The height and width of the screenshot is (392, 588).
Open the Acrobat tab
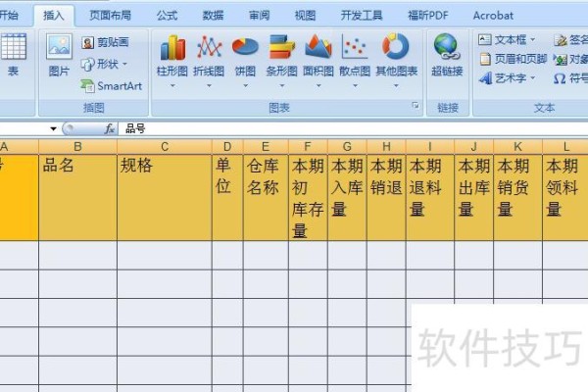(493, 16)
